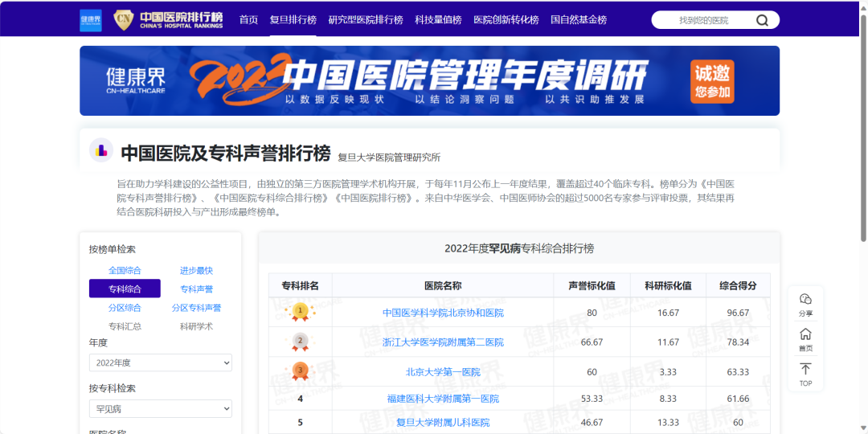Click the 声誉标化值 column header
Viewport: 868px width, 434px height.
[x=592, y=285]
